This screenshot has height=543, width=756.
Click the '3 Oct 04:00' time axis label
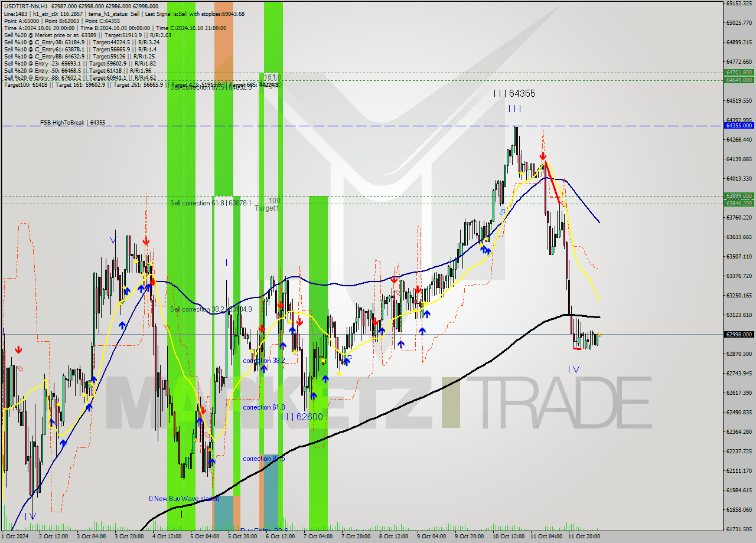pyautogui.click(x=91, y=537)
